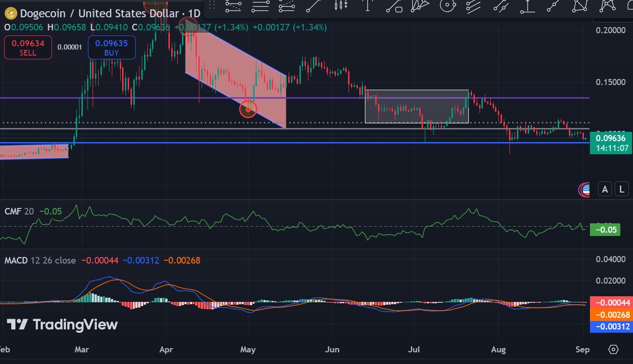Viewport: 633px width, 364px height.
Task: Grab the favorites toolbar drag handle dots
Action: click(212, 5)
